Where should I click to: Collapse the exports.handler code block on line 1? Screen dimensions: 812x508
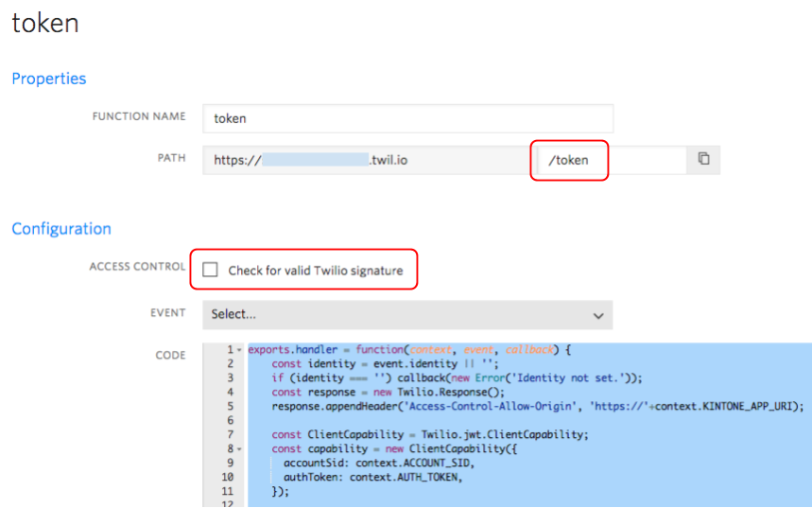(239, 350)
